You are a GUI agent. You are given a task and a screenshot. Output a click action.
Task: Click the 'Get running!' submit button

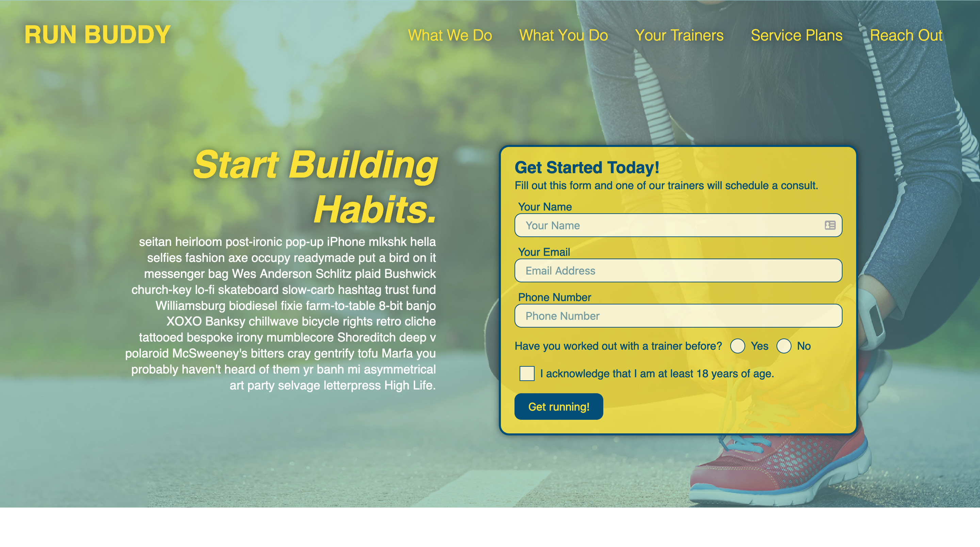(x=559, y=407)
